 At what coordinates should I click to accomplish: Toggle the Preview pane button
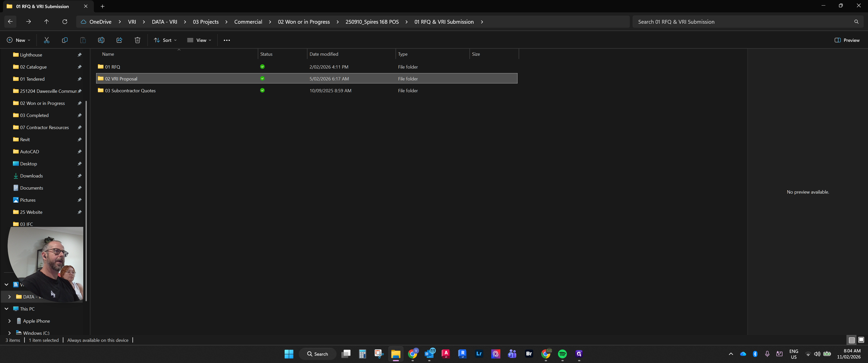click(847, 40)
